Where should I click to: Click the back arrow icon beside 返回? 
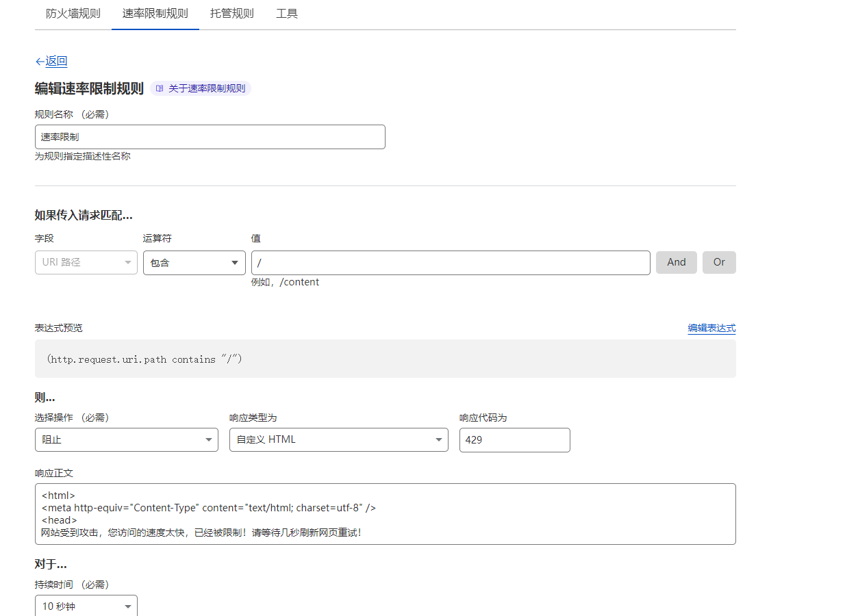pos(40,62)
